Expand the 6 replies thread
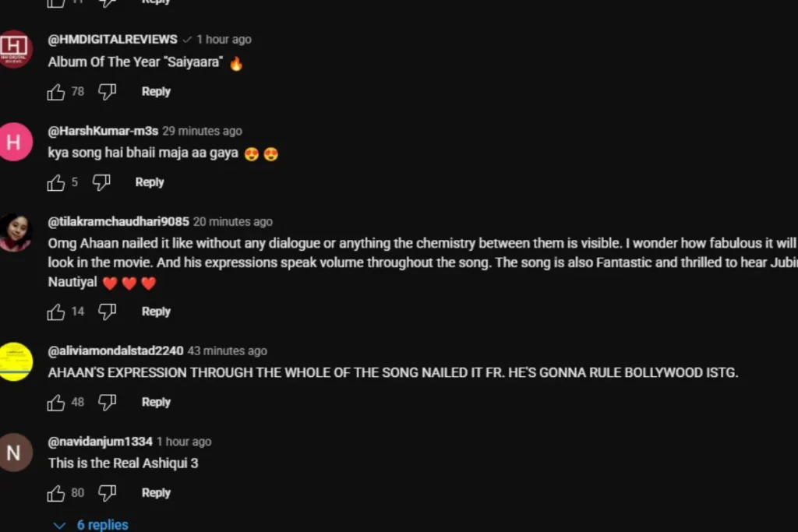The width and height of the screenshot is (798, 532). coord(91,524)
